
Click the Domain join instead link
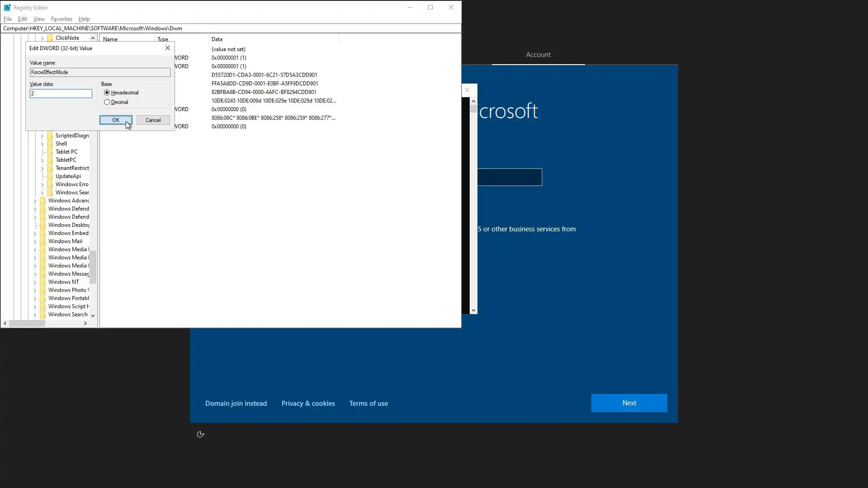[x=236, y=404]
